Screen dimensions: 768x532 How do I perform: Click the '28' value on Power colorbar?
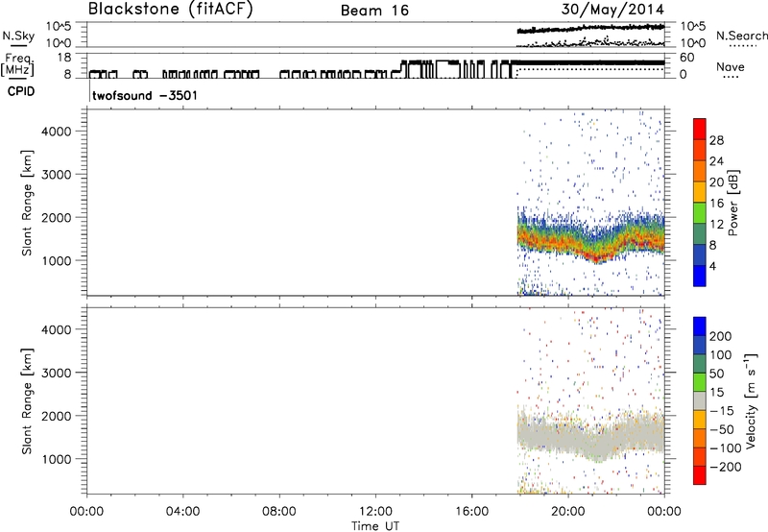click(716, 140)
